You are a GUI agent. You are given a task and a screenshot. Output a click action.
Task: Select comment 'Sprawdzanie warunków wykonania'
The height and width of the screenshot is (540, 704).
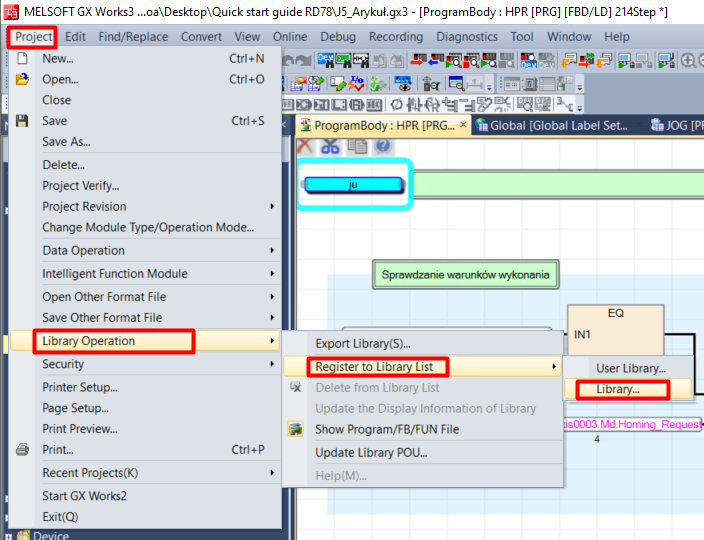coord(466,274)
